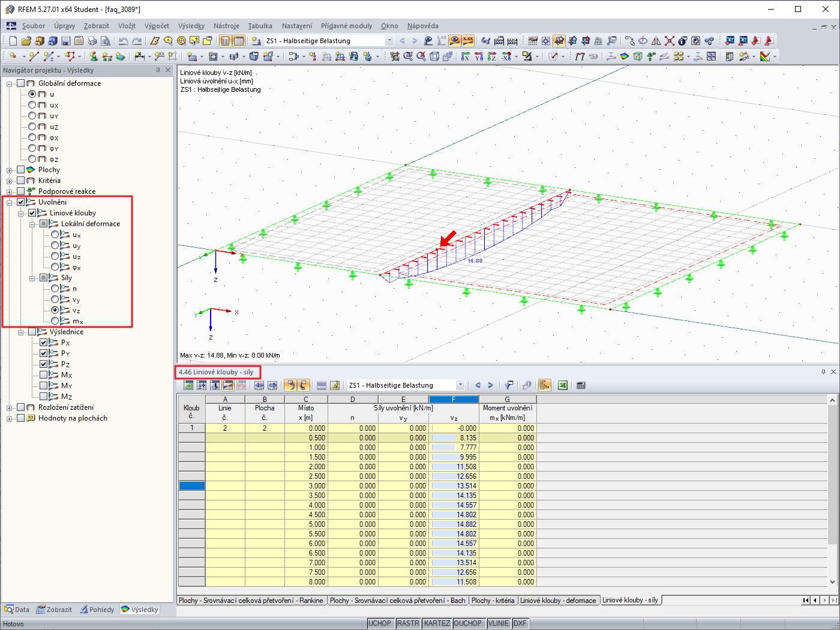Open the color scale icon at the toolbar's end
The height and width of the screenshot is (630, 840).
point(765,56)
